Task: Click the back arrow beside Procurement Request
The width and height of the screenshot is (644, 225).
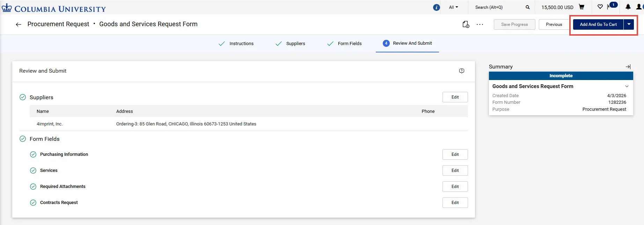Action: [x=19, y=24]
